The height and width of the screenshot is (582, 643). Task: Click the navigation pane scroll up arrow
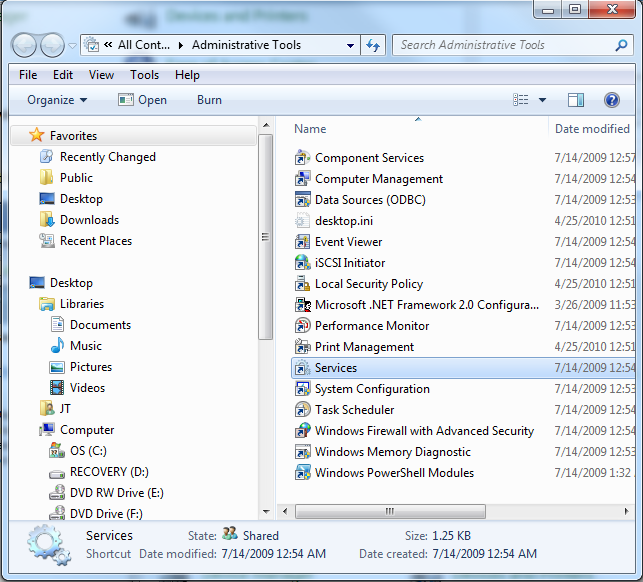pyautogui.click(x=266, y=125)
